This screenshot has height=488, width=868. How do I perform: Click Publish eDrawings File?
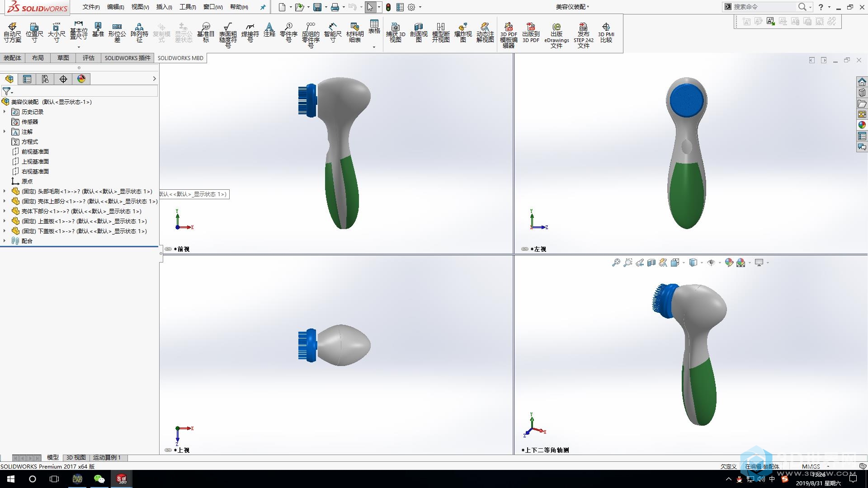click(557, 35)
